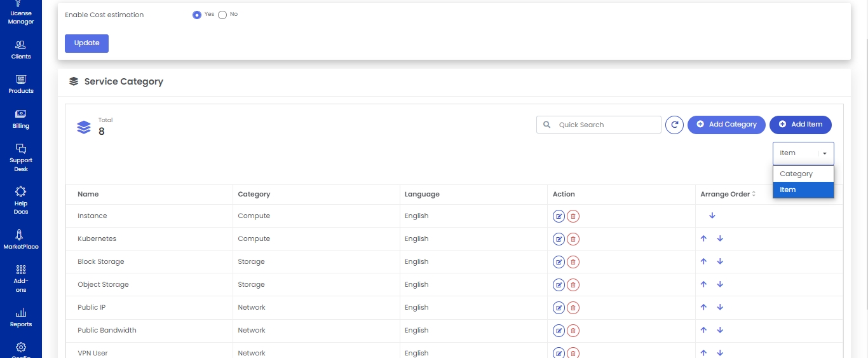Screen dimensions: 868x358
Task: Open Billing in sidebar
Action: tap(21, 119)
